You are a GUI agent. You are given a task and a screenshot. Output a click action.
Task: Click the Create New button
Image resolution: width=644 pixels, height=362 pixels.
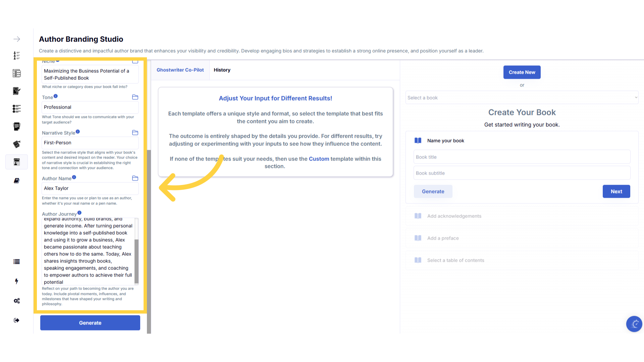[x=522, y=72]
